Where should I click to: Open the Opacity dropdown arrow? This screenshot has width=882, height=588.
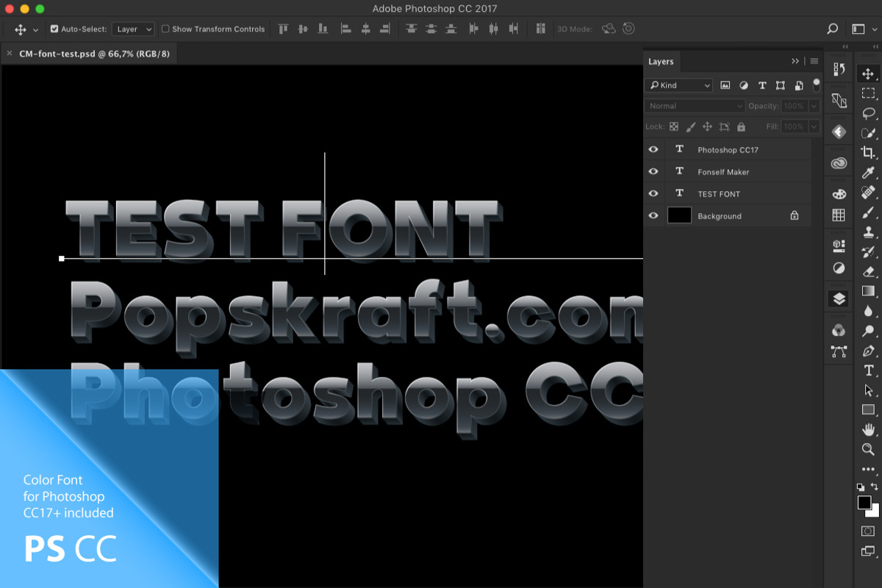(814, 106)
